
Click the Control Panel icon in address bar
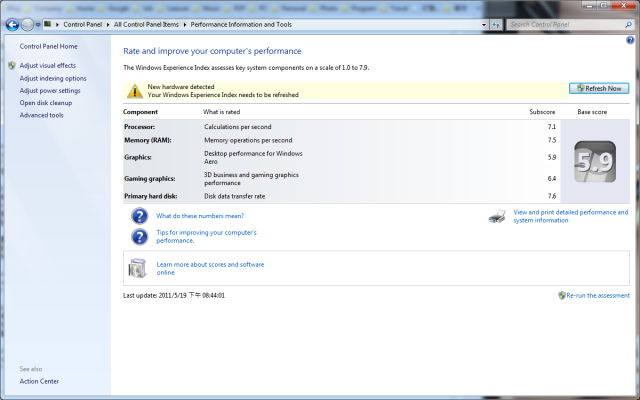[x=48, y=24]
